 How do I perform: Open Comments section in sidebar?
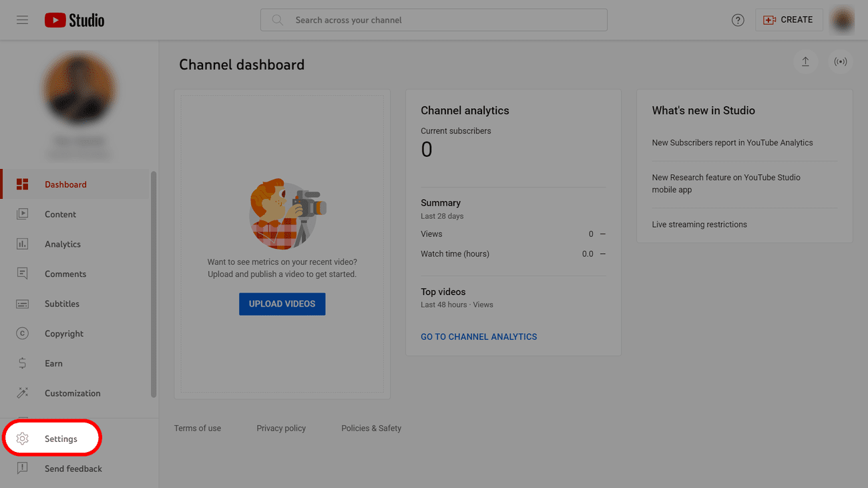[x=65, y=274]
